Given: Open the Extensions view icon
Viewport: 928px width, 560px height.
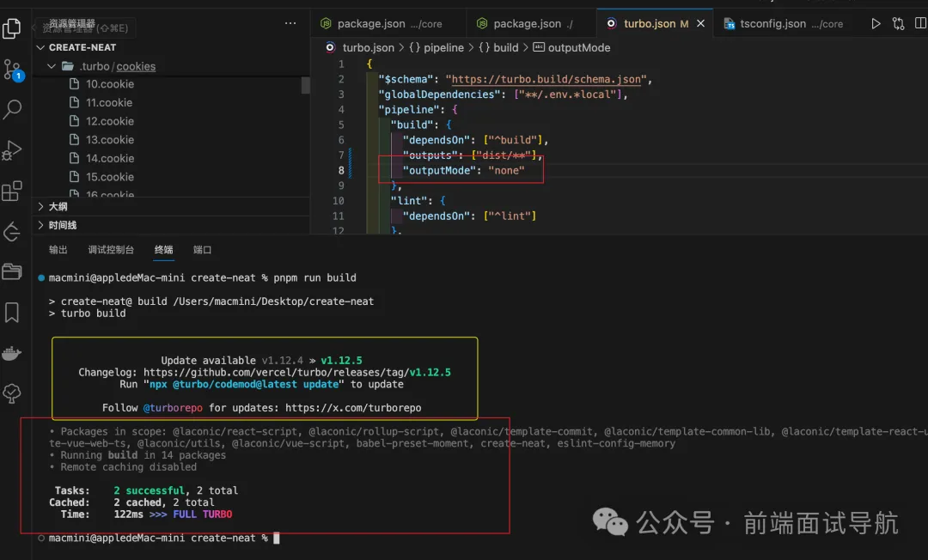Looking at the screenshot, I should coord(12,191).
